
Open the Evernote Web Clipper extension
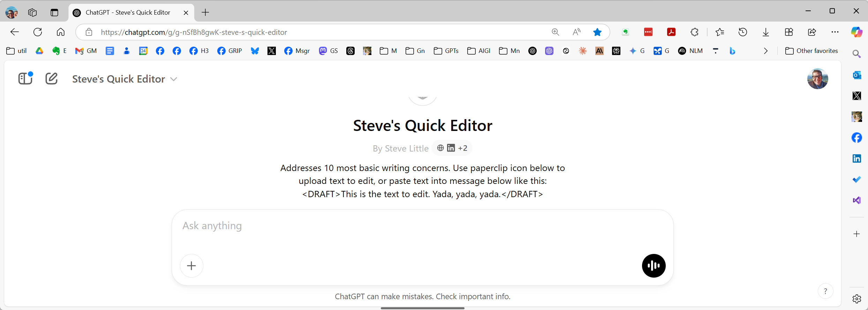coord(625,32)
